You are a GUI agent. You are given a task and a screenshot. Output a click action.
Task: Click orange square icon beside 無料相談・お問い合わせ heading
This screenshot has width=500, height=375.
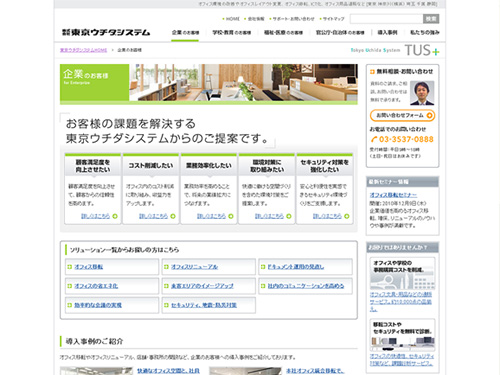coord(372,72)
